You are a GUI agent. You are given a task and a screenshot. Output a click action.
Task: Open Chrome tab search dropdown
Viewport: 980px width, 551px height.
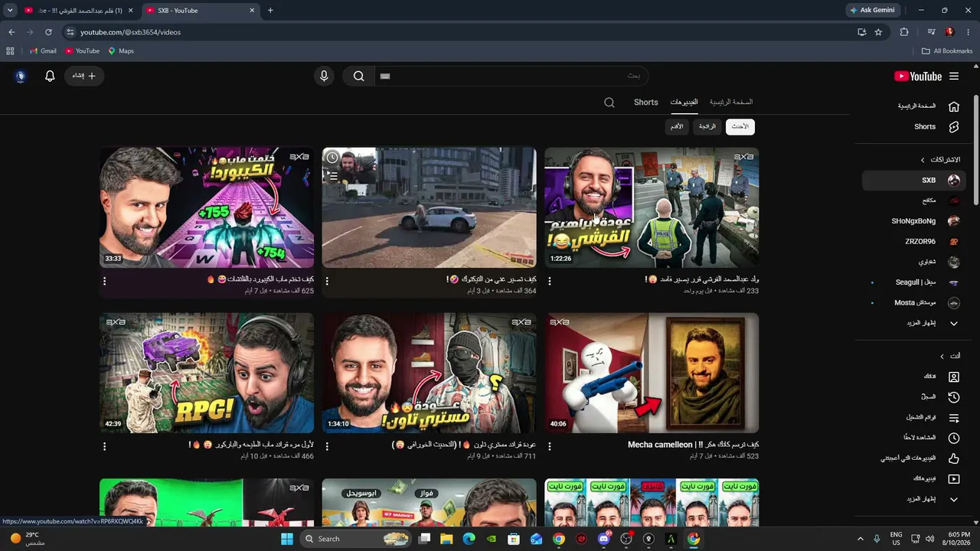(x=10, y=11)
